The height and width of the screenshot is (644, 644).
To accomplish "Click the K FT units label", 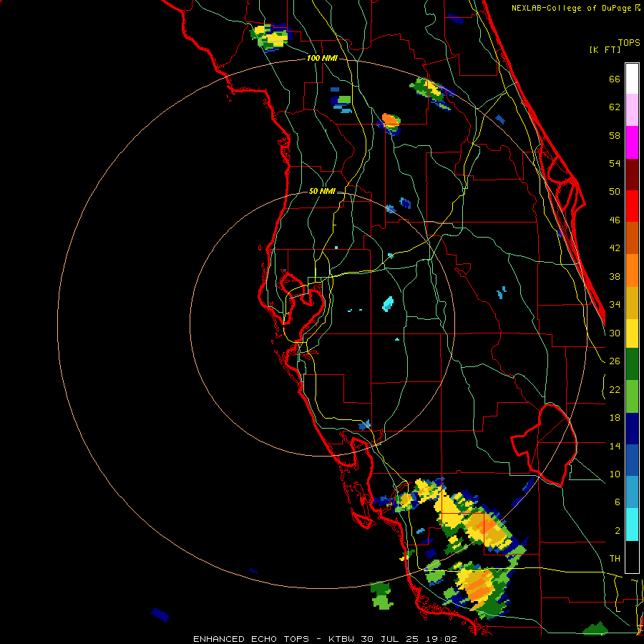I will (605, 49).
